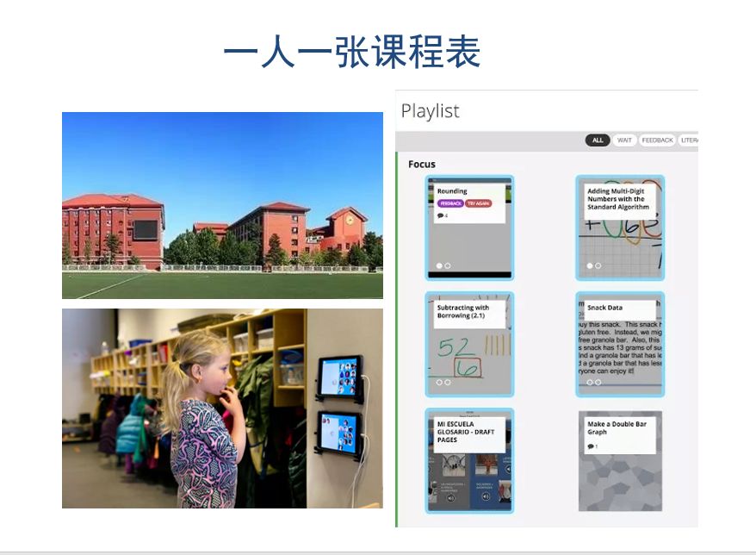
Task: Select the ALL filter pill
Action: click(x=598, y=140)
